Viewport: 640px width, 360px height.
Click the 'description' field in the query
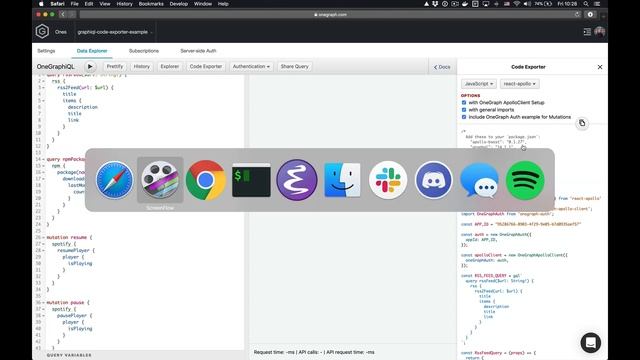click(x=83, y=107)
